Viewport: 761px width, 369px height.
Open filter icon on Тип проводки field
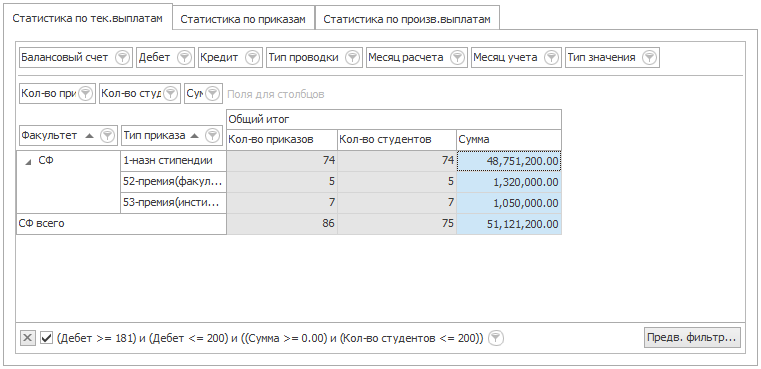(353, 58)
